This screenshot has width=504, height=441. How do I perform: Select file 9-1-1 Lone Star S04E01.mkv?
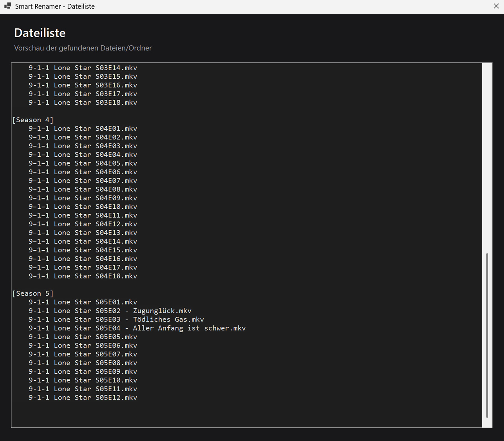pyautogui.click(x=83, y=128)
